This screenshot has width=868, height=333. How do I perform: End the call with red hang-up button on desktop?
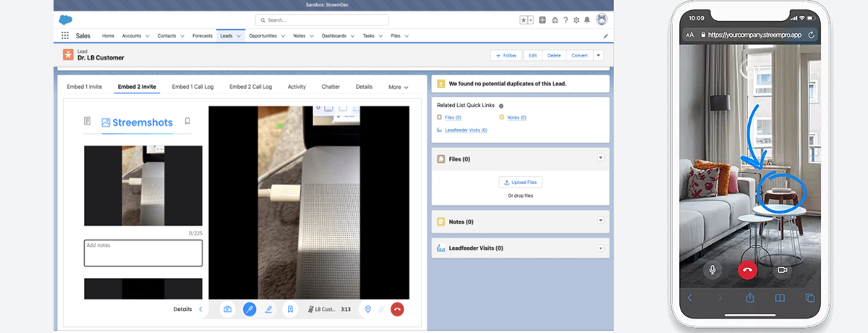pyautogui.click(x=396, y=309)
